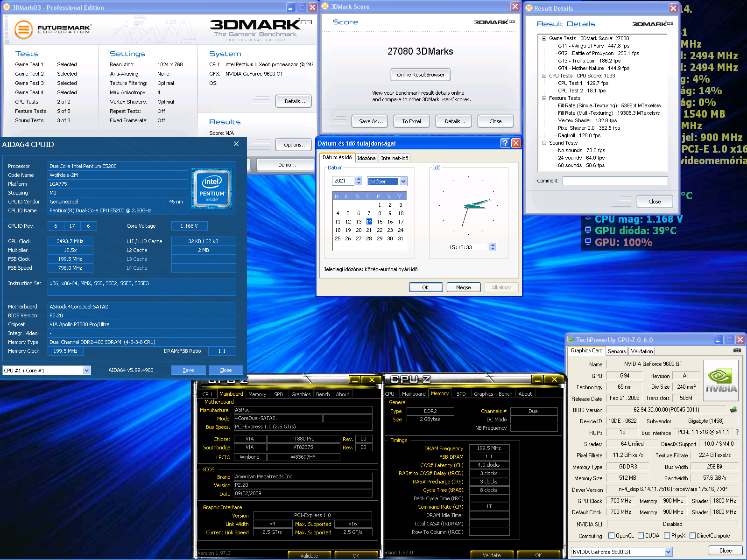Screen dimensions: 747x560
Task: Open the Időzóna tab in date dialog
Action: (x=366, y=158)
